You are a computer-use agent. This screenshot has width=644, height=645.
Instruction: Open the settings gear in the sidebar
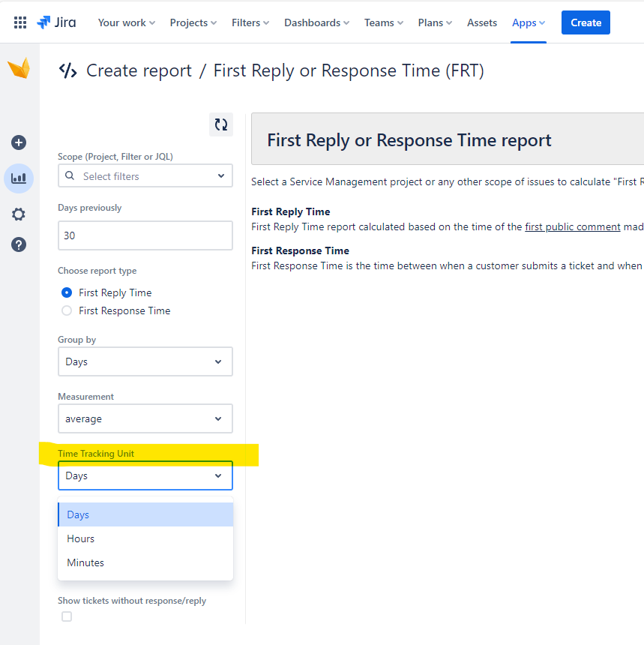18,214
